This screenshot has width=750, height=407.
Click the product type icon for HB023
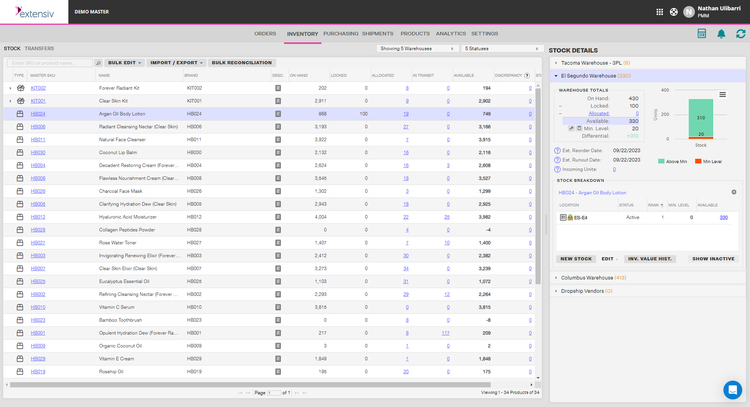(x=20, y=320)
